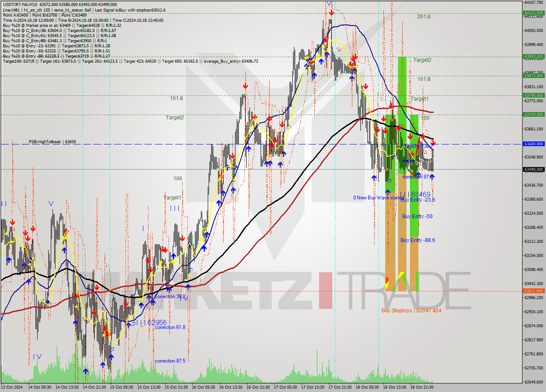Click the 18 Oct 21:30 time label
The image size is (546, 392).
click(x=422, y=387)
